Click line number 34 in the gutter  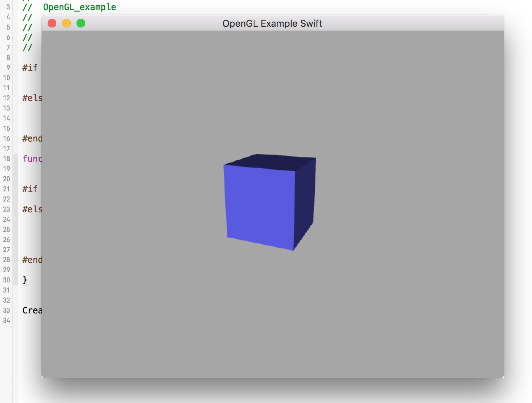pyautogui.click(x=6, y=321)
